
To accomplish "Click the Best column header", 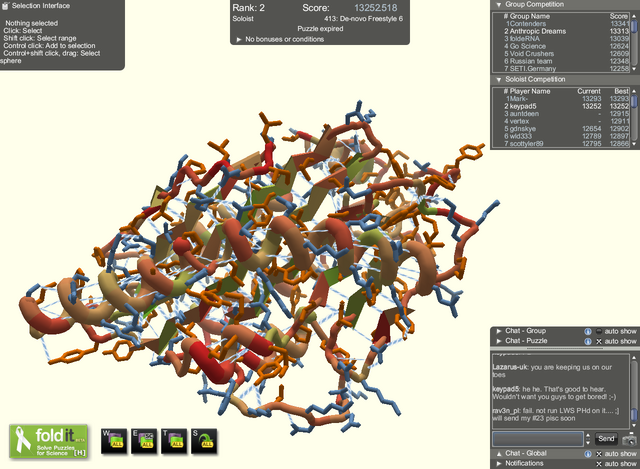I will point(622,91).
